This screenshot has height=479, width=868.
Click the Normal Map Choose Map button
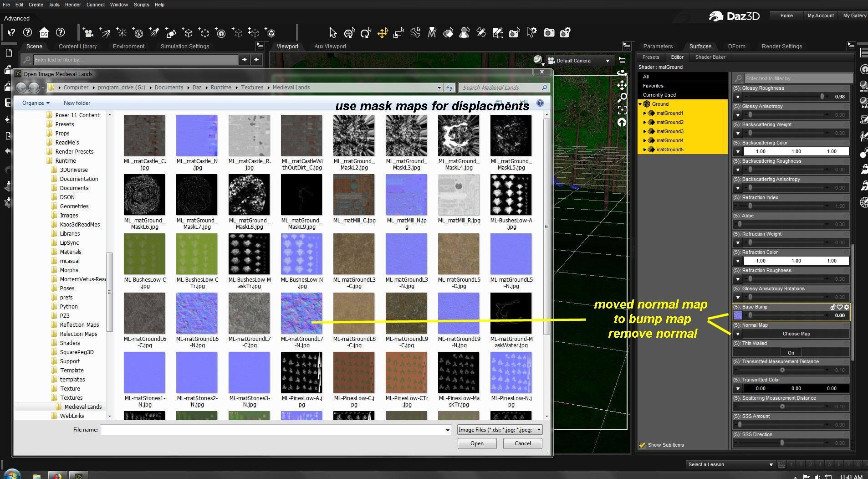[796, 334]
